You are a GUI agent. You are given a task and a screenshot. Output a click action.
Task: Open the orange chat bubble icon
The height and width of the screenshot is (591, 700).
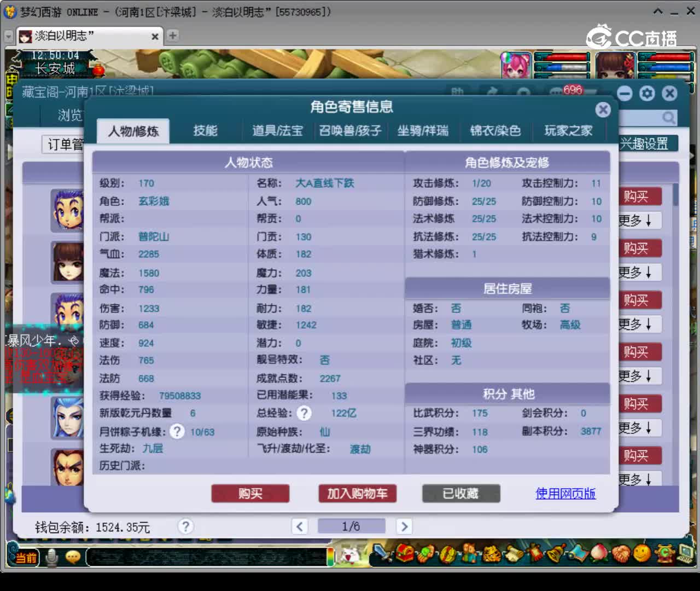[x=73, y=557]
